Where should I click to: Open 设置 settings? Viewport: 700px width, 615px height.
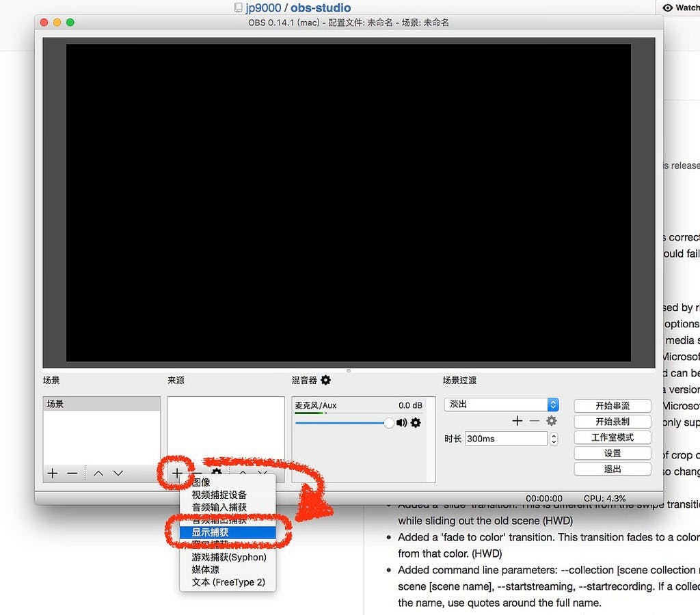click(612, 453)
